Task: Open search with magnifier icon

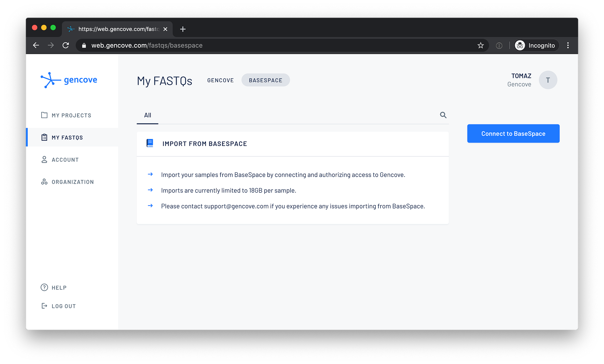Action: pos(443,115)
